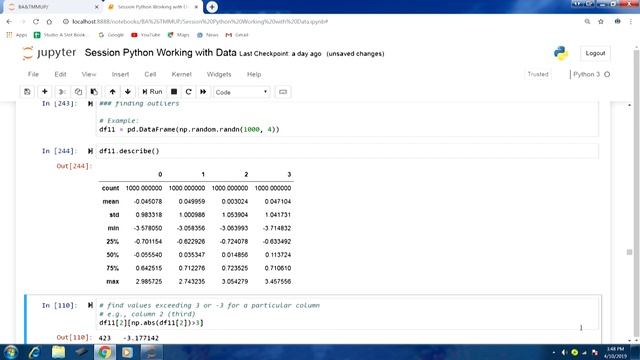The height and width of the screenshot is (360, 640).
Task: Click the page vertical scrollbar thumb
Action: pos(629,252)
